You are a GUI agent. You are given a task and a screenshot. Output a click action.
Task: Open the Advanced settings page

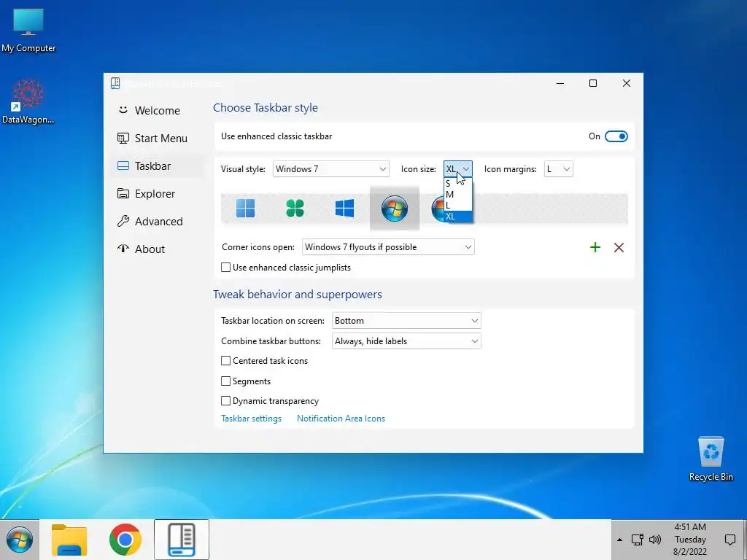pyautogui.click(x=158, y=221)
